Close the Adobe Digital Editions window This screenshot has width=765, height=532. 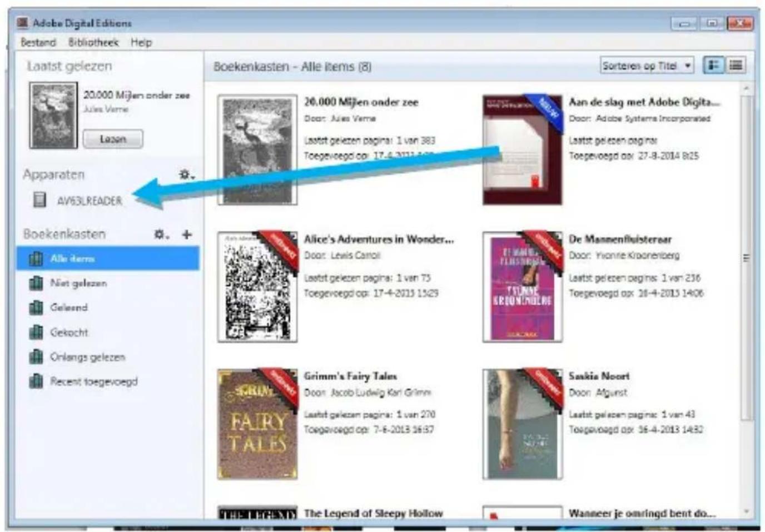(x=740, y=23)
